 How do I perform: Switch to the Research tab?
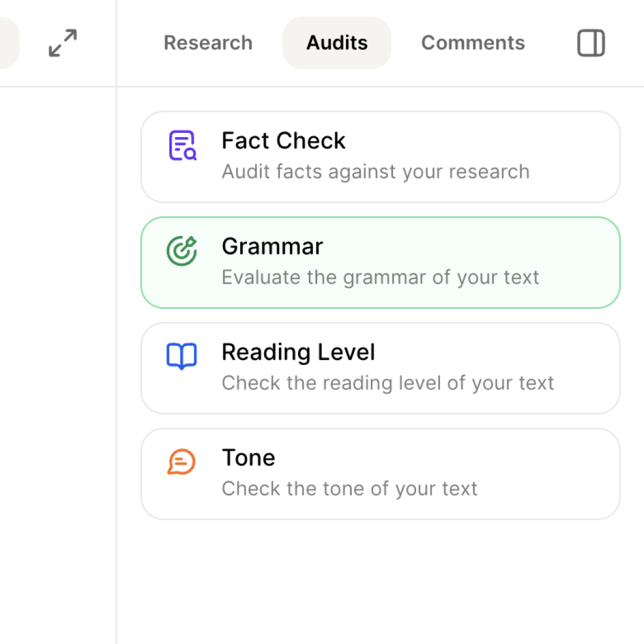point(208,42)
